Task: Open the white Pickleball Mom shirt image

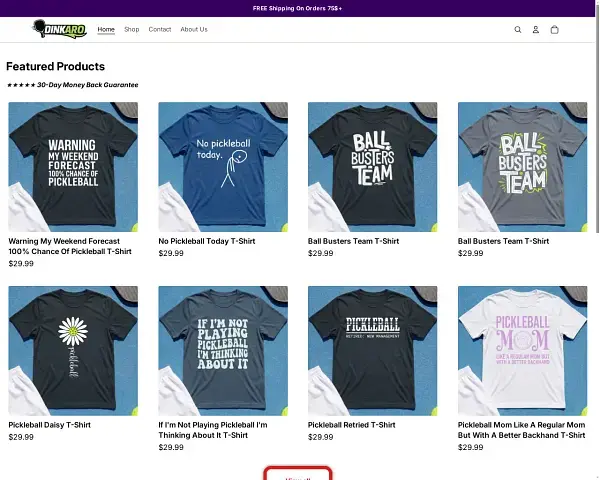Action: pyautogui.click(x=522, y=350)
